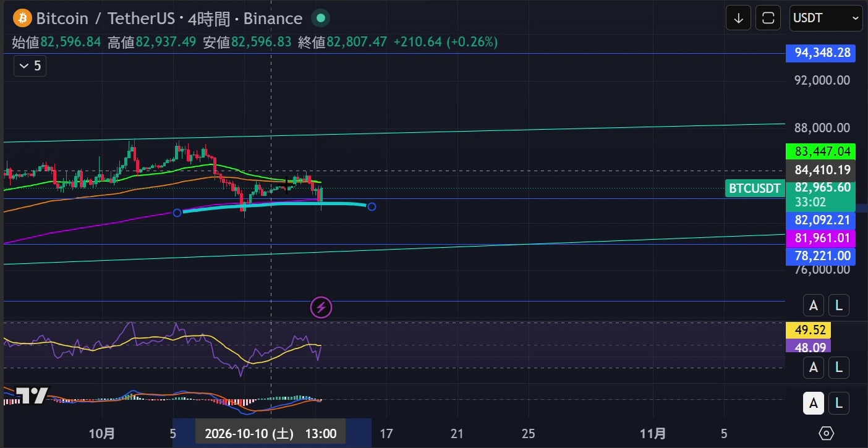Click the 84,410.19 crosshair price label
This screenshot has height=448, width=868.
point(820,170)
